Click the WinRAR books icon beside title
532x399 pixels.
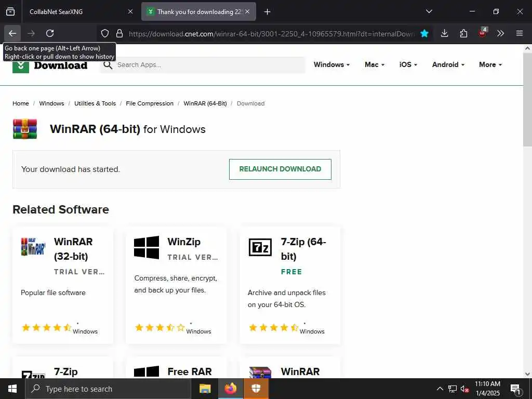click(x=25, y=129)
